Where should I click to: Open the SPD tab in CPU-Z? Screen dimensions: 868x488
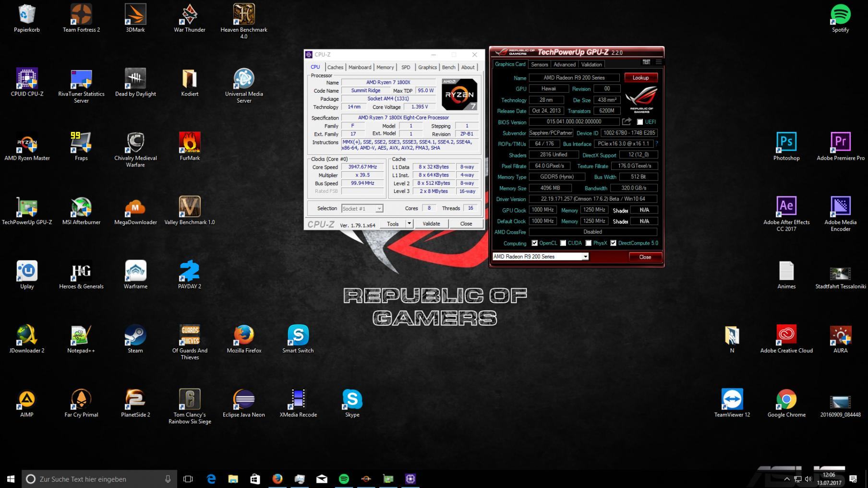click(406, 67)
